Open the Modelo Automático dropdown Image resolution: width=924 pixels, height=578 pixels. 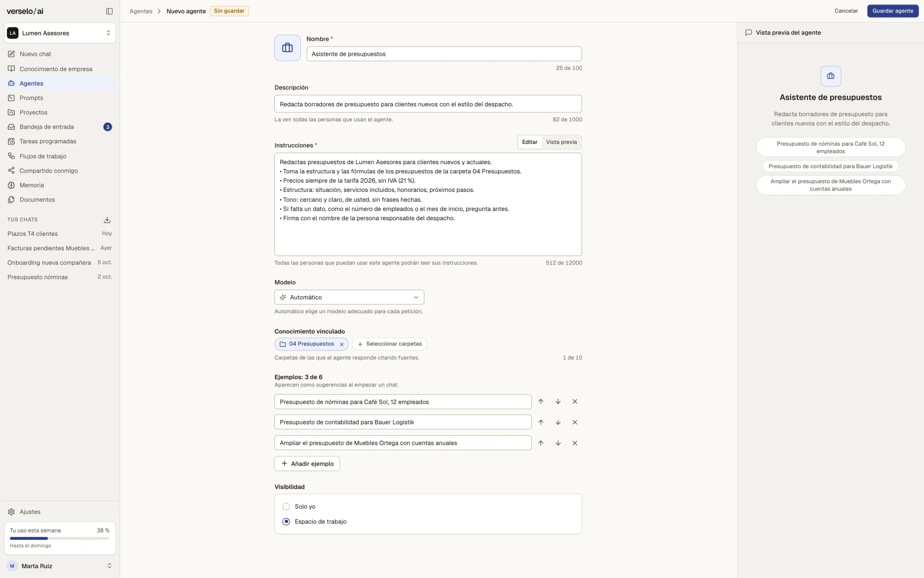(349, 297)
